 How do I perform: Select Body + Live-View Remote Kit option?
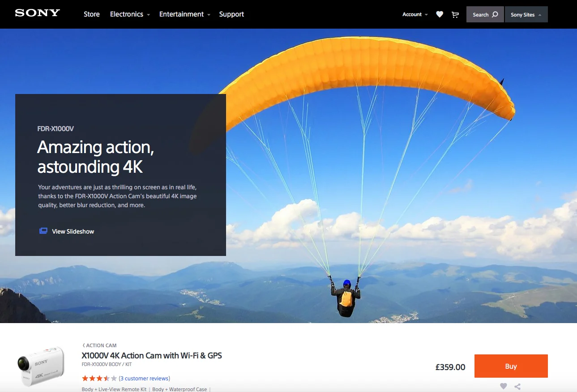tap(114, 389)
